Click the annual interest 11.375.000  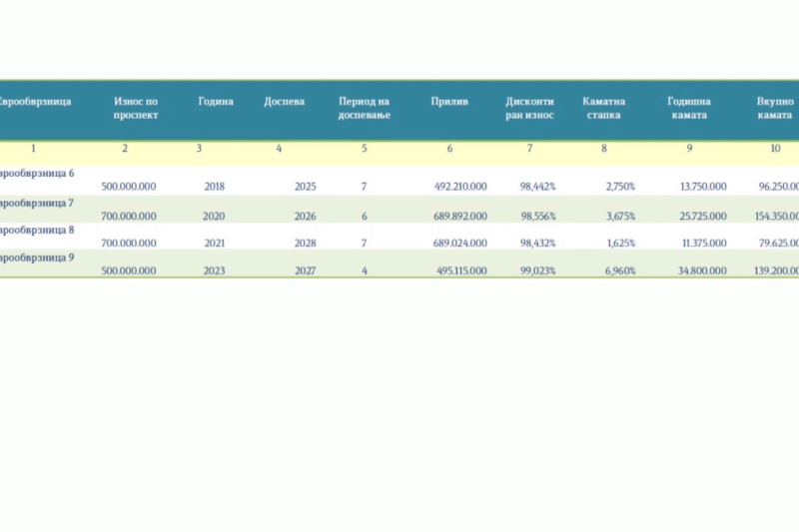click(704, 244)
